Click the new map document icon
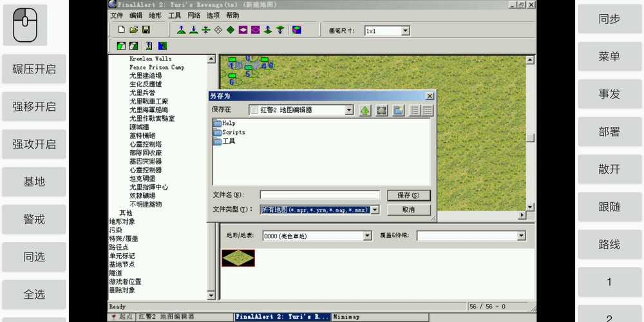Image resolution: width=644 pixels, height=322 pixels. [121, 30]
